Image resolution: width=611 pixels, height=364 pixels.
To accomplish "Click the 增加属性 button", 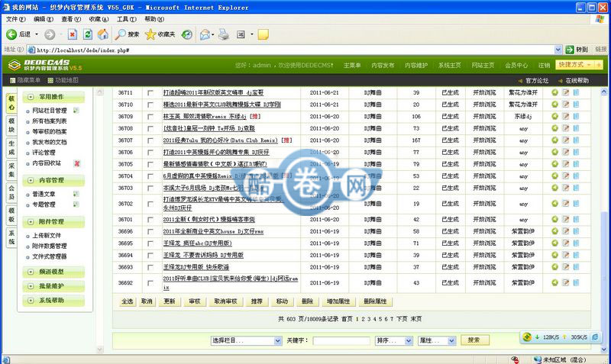I will tap(338, 301).
